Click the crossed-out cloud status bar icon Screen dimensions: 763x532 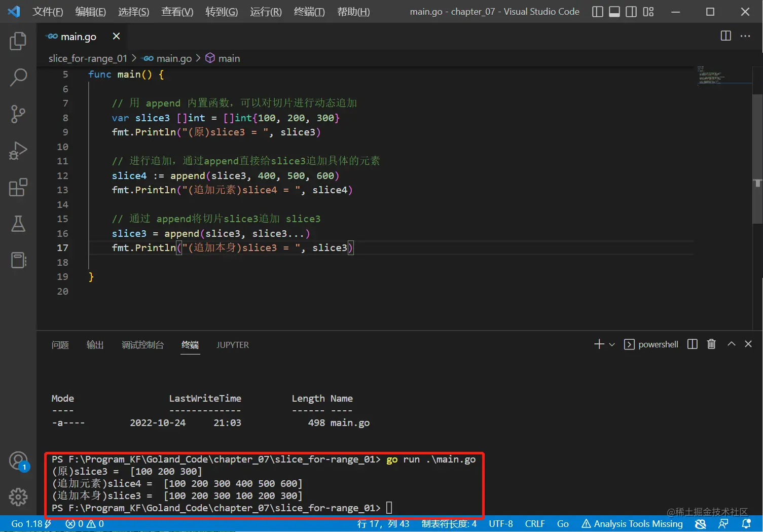(701, 524)
